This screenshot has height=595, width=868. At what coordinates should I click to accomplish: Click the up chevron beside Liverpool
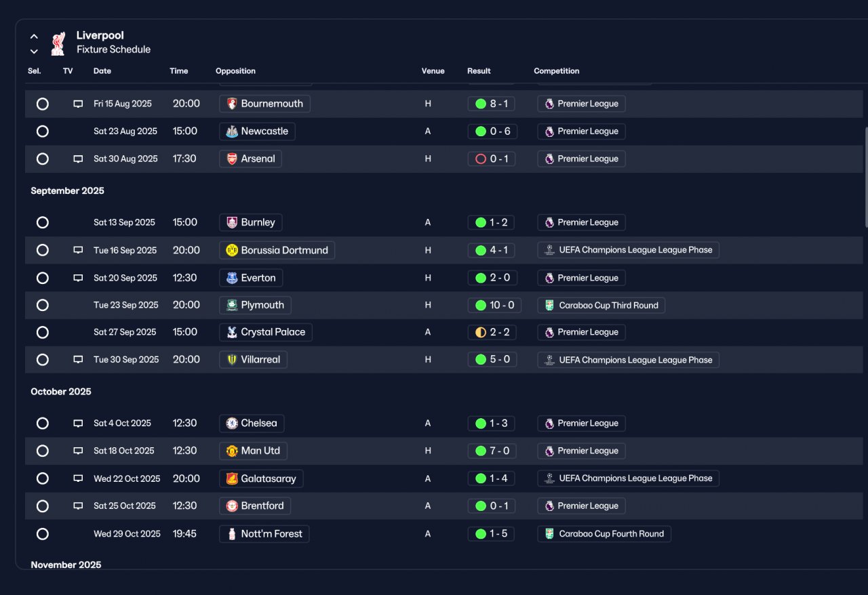(x=34, y=37)
